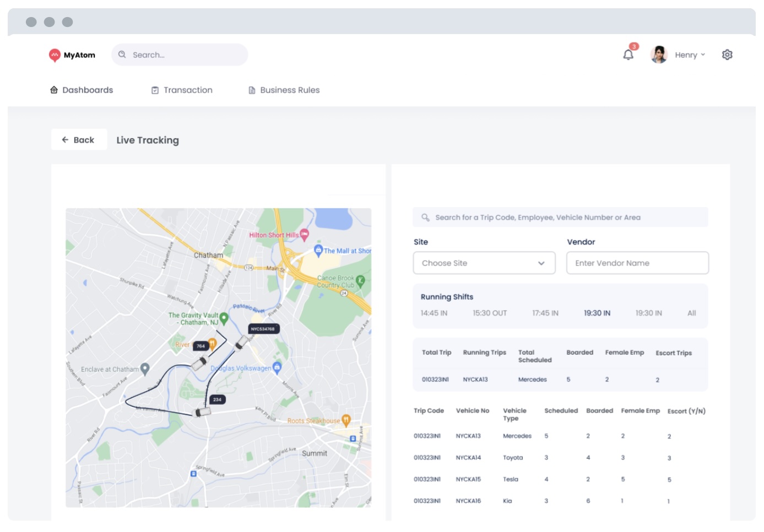Open the settings gear icon
Viewport: 764px width, 532px height.
[x=727, y=55]
